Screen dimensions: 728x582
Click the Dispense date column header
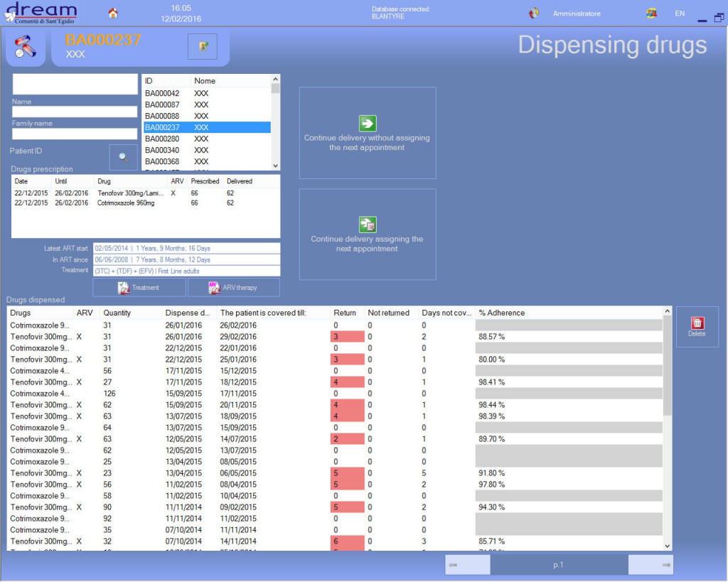(188, 313)
